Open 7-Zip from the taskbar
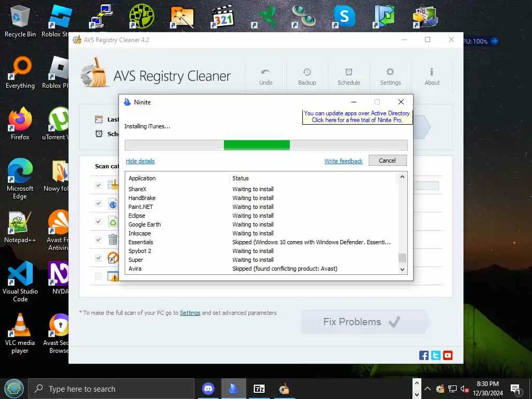The height and width of the screenshot is (399, 532). click(259, 389)
